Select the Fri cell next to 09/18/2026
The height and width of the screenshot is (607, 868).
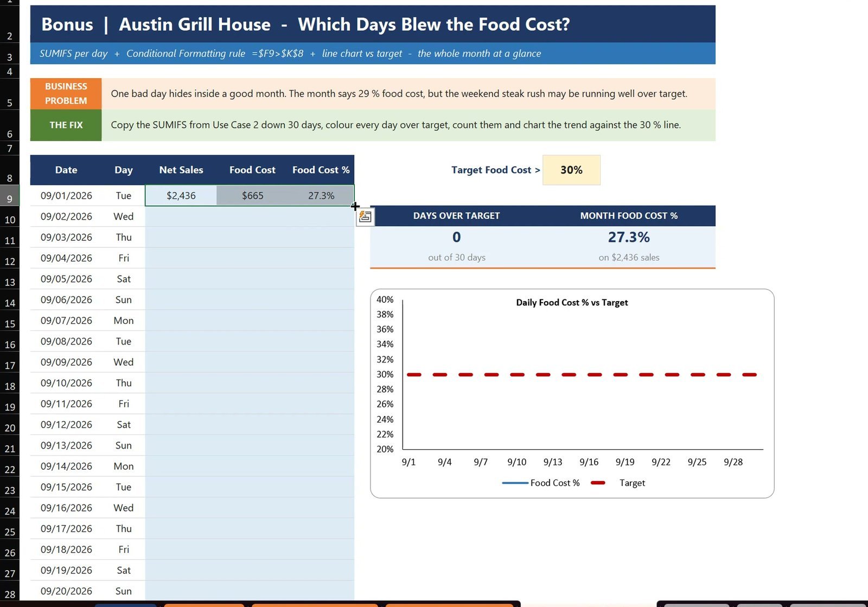click(x=124, y=550)
